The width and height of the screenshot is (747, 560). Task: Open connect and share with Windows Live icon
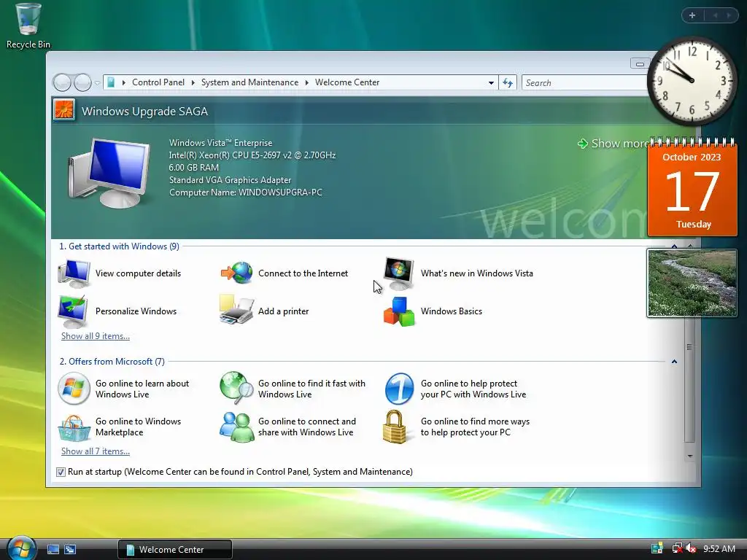pos(236,427)
